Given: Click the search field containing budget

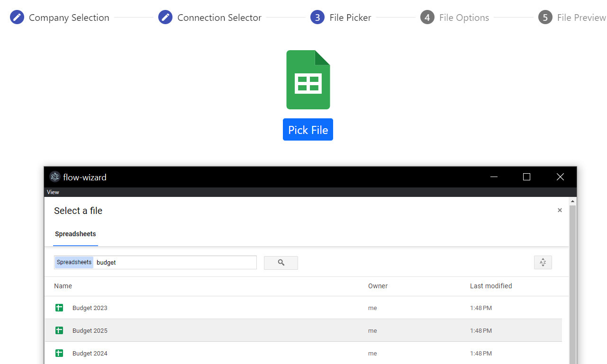Looking at the screenshot, I should click(x=175, y=263).
